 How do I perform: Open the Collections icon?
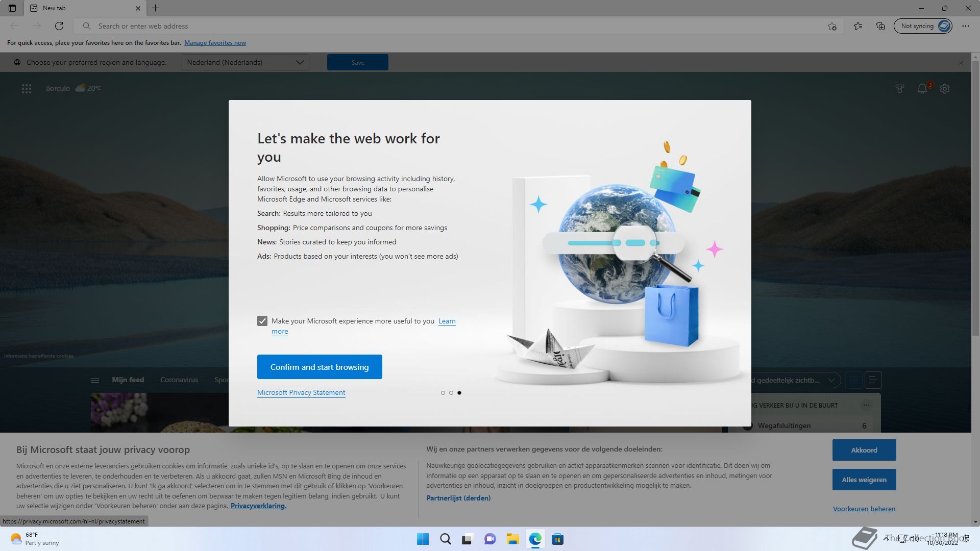click(880, 26)
